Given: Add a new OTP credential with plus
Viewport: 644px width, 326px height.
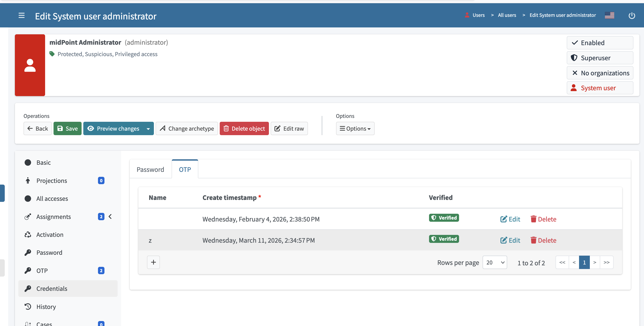Looking at the screenshot, I should [153, 262].
